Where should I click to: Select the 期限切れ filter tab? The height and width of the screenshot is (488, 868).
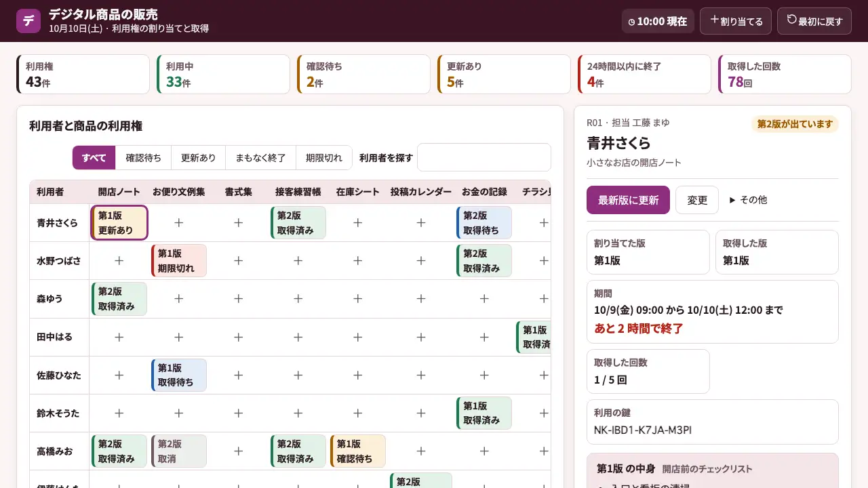coord(324,158)
